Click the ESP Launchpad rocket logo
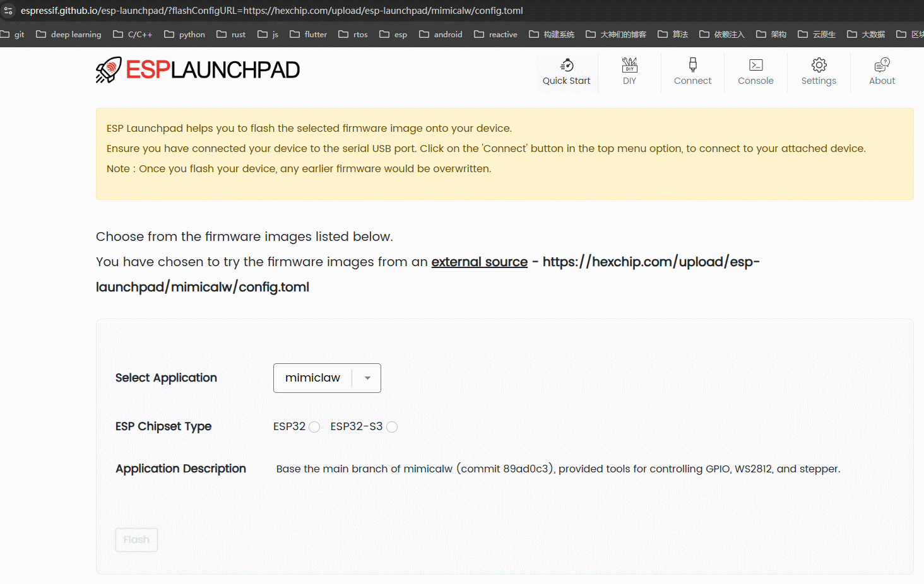This screenshot has height=584, width=924. click(x=109, y=69)
